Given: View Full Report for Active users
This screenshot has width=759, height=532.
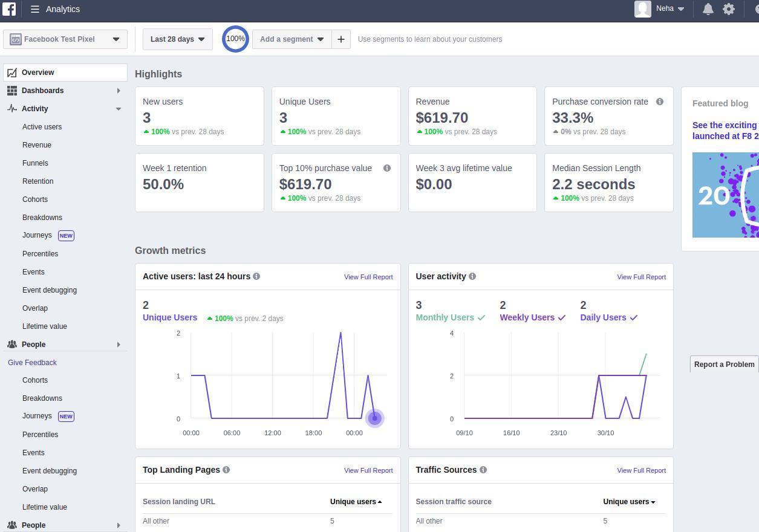Looking at the screenshot, I should coord(368,277).
